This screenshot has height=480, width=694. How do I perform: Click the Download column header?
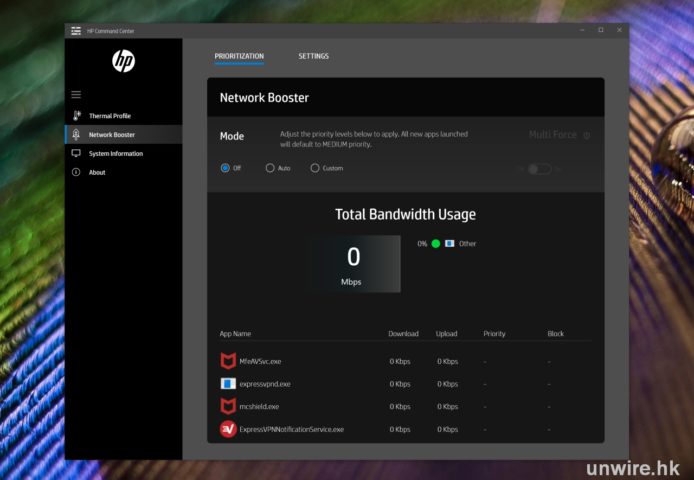tap(403, 333)
